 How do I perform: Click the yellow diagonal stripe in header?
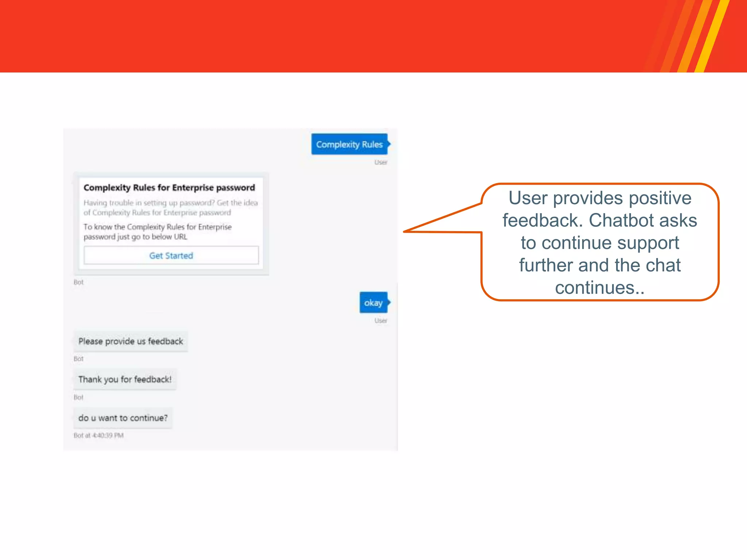[x=711, y=36]
